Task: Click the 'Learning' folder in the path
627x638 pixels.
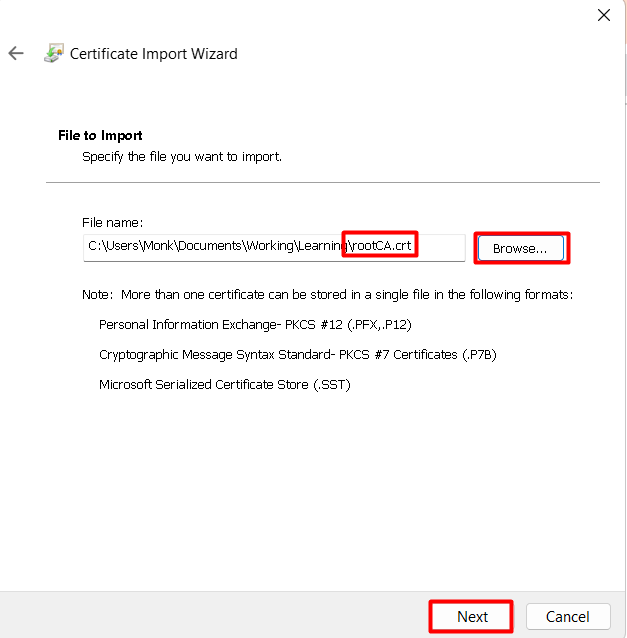Action: (x=323, y=246)
